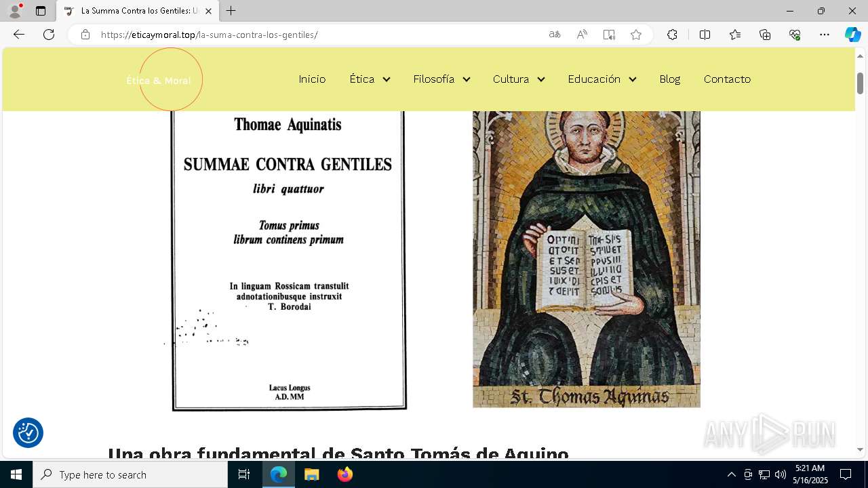Viewport: 868px width, 488px height.
Task: Open the St. Thomas Aquinas mosaic image
Action: click(x=587, y=259)
